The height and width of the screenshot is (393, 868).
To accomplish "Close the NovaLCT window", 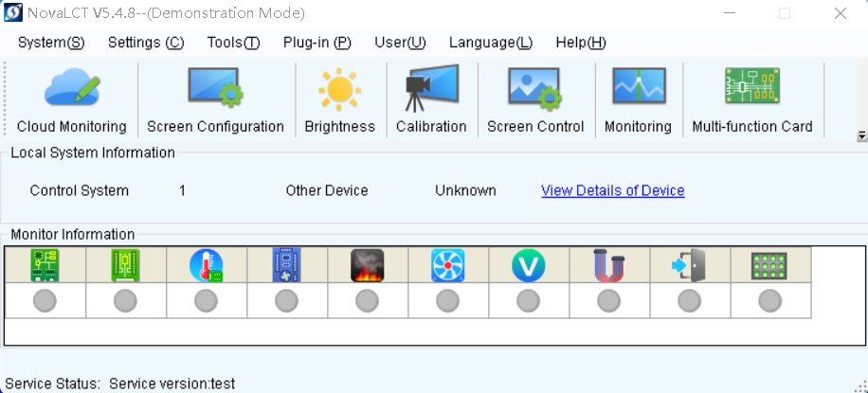I will (x=841, y=13).
